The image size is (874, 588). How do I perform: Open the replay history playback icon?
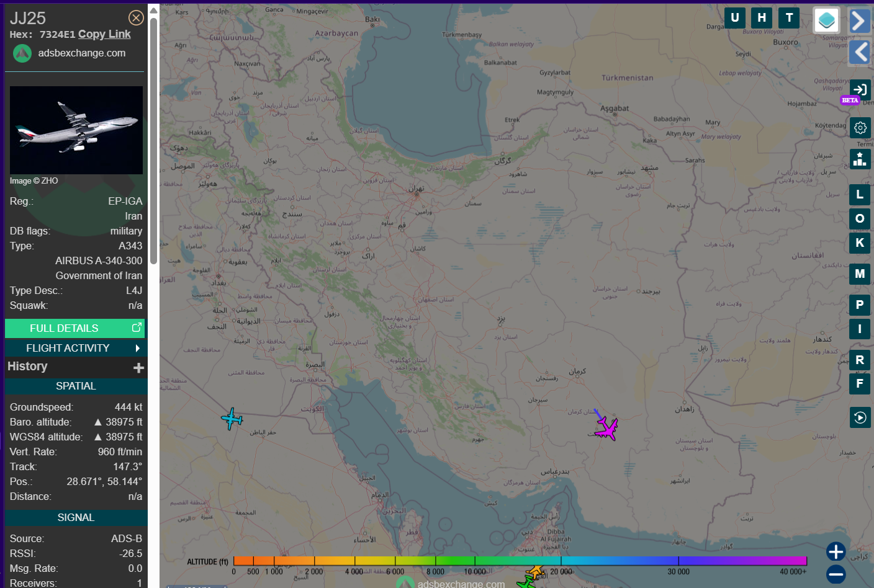pyautogui.click(x=860, y=417)
